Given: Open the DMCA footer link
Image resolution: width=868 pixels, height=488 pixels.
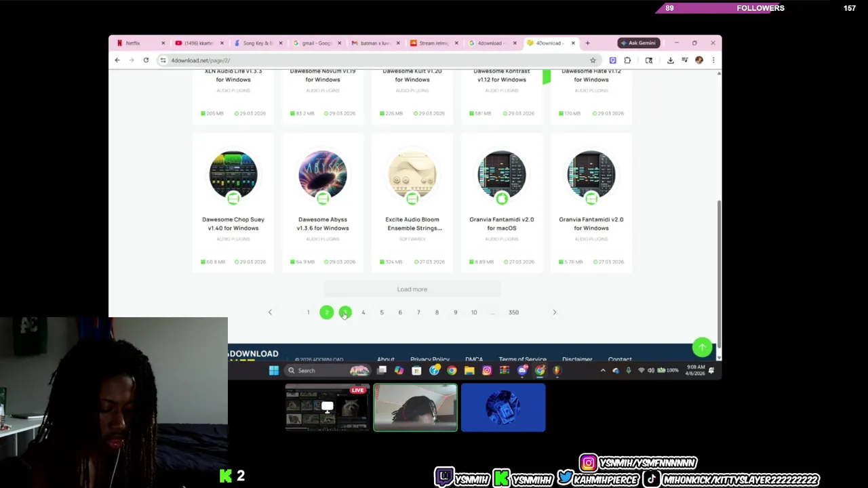Looking at the screenshot, I should click(x=474, y=359).
